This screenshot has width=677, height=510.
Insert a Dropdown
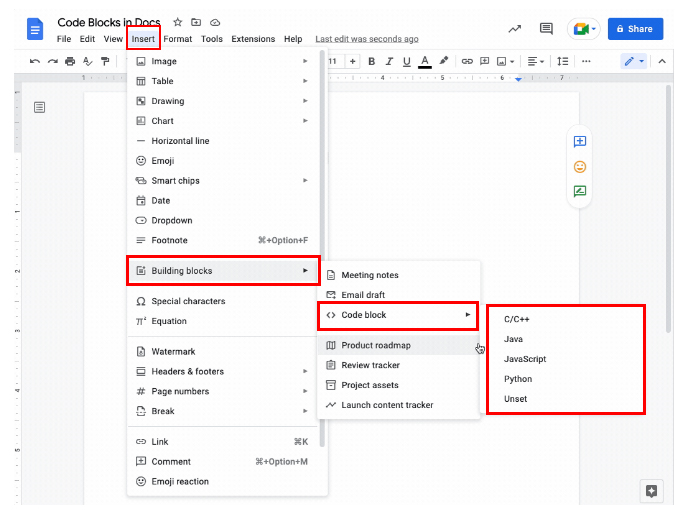point(223,220)
